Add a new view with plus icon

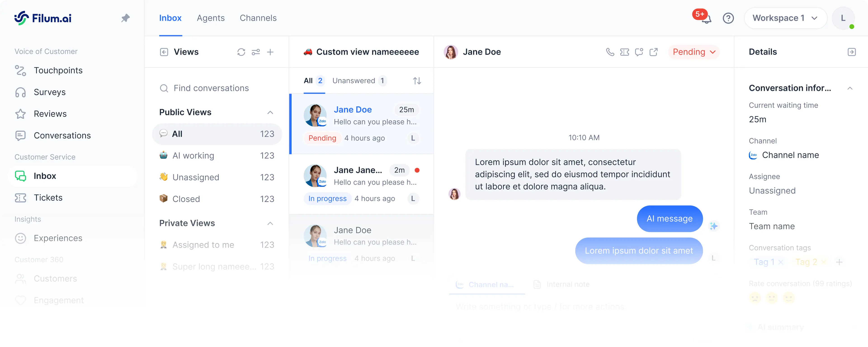click(x=270, y=52)
